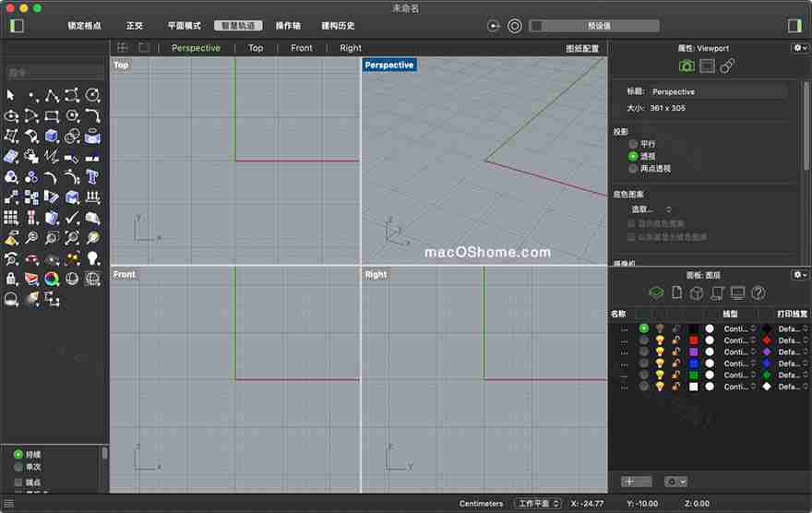Select the Explode tool icon

tap(52, 156)
